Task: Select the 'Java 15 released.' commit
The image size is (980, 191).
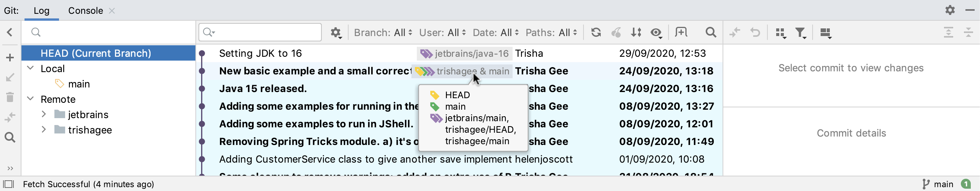Action: tap(263, 89)
